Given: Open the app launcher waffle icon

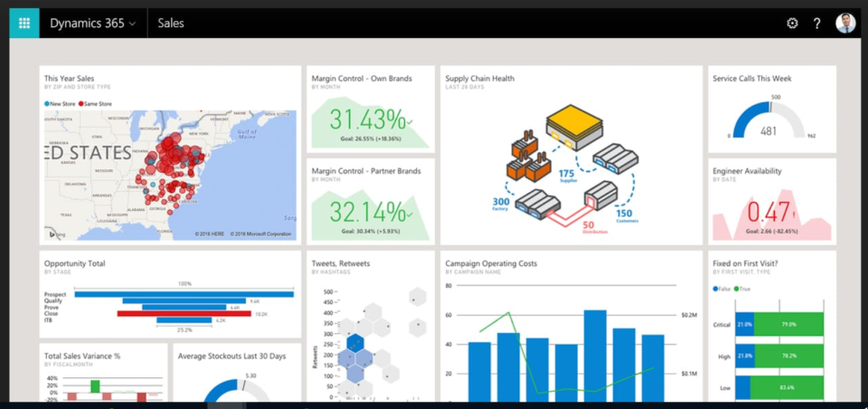Looking at the screenshot, I should pos(24,24).
